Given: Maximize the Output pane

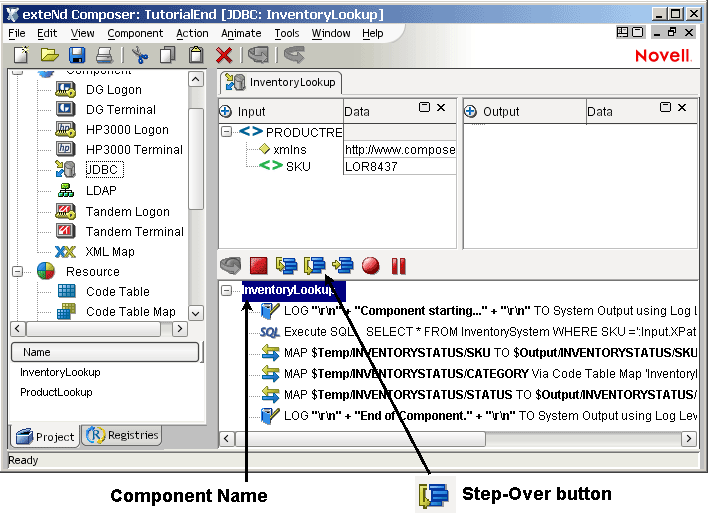Looking at the screenshot, I should click(x=666, y=107).
